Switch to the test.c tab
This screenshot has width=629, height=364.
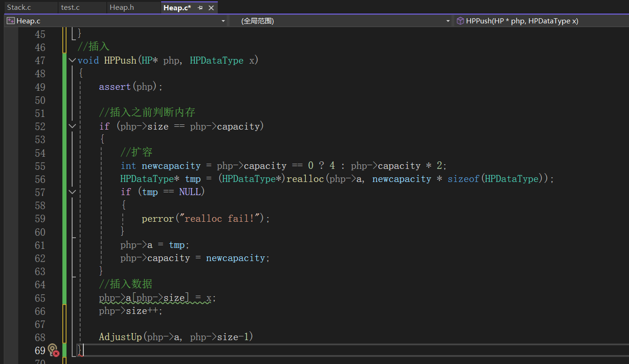point(70,7)
